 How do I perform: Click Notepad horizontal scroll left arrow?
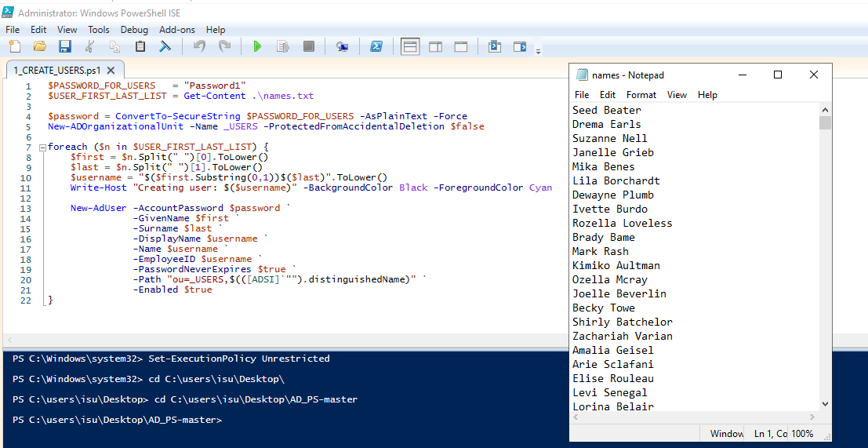pos(576,417)
